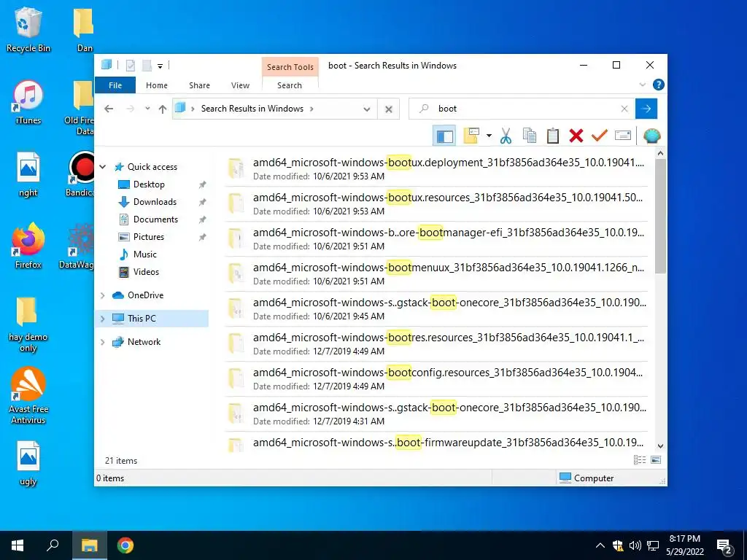Select Pictures in the navigation pane
This screenshot has height=560, width=747.
pos(149,237)
